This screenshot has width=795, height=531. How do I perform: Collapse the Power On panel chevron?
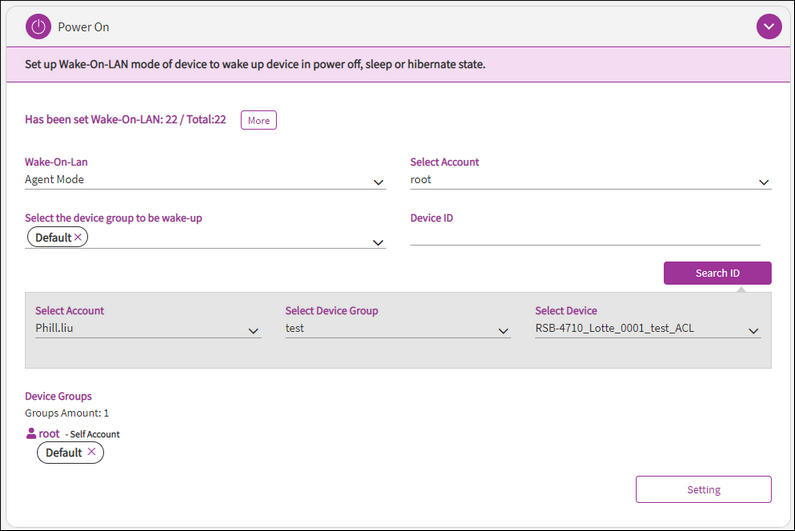768,27
